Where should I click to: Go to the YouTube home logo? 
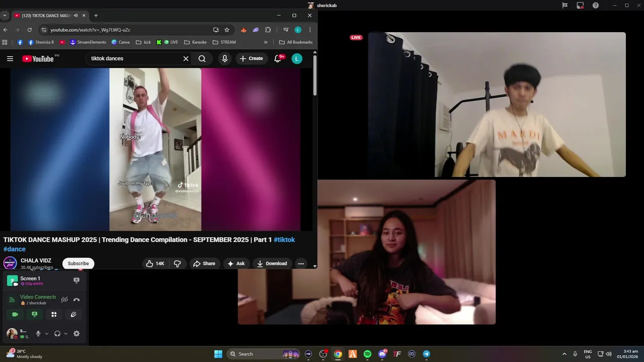[38, 59]
